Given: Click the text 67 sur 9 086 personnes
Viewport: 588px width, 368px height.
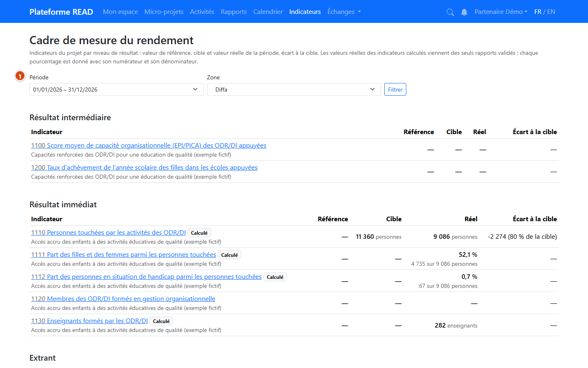Looking at the screenshot, I should pyautogui.click(x=448, y=286).
